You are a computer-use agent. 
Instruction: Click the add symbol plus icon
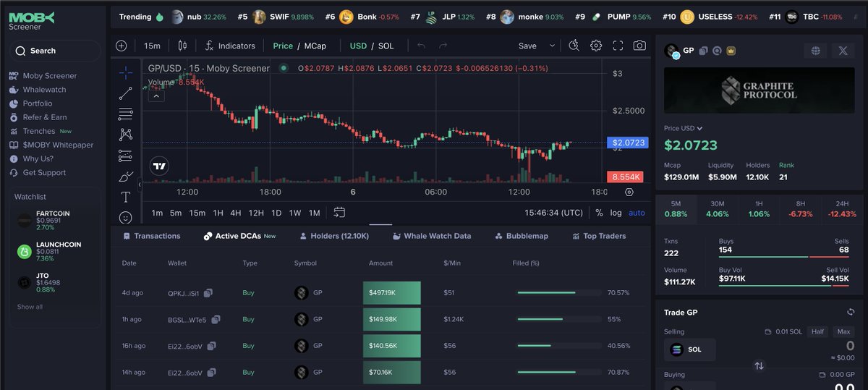pyautogui.click(x=121, y=46)
